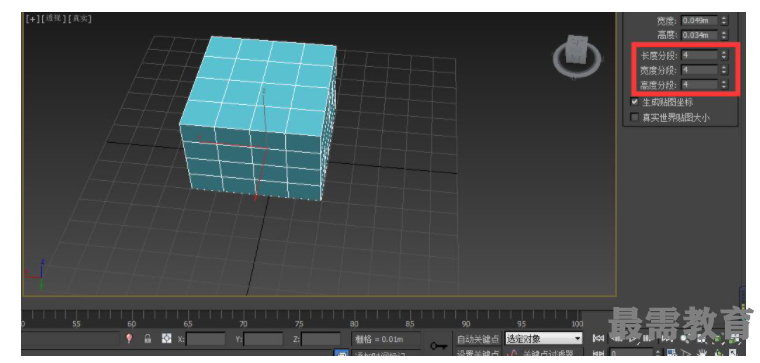The height and width of the screenshot is (363, 760).
Task: Toggle absolute/offset transform mode icon
Action: 166,338
